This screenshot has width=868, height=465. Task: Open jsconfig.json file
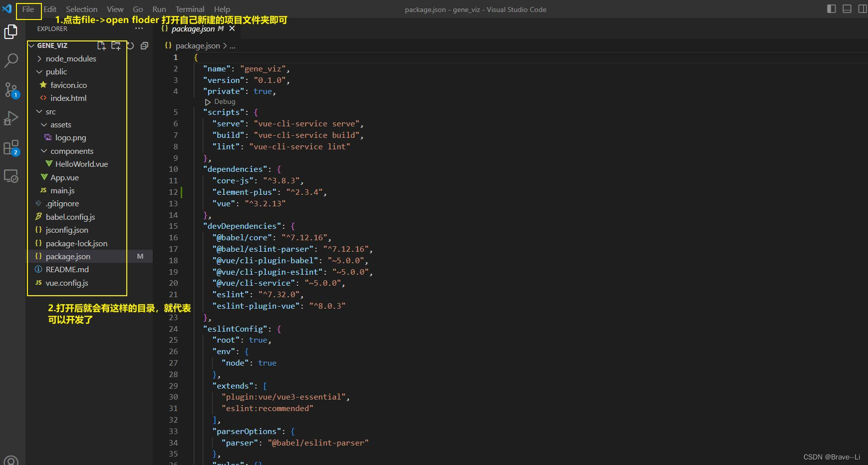(x=67, y=230)
